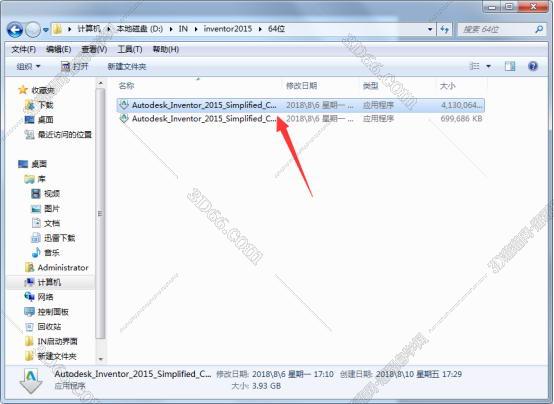Select 计算机 in the address path

pyautogui.click(x=89, y=29)
